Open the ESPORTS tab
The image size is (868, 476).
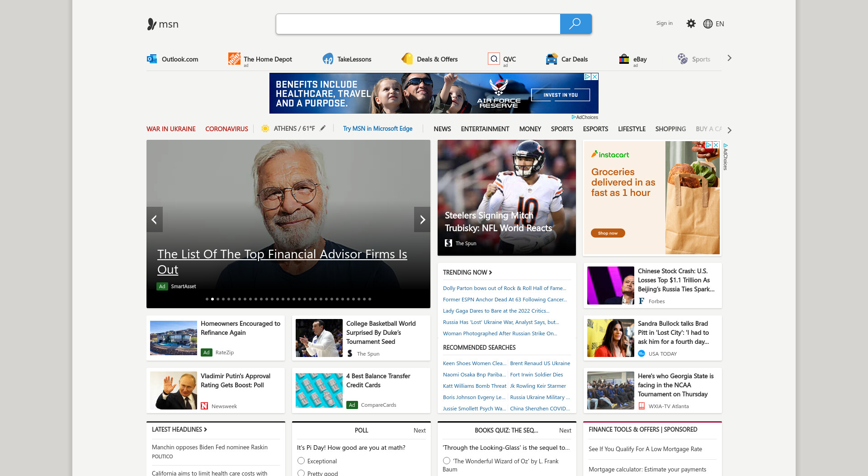(x=595, y=129)
